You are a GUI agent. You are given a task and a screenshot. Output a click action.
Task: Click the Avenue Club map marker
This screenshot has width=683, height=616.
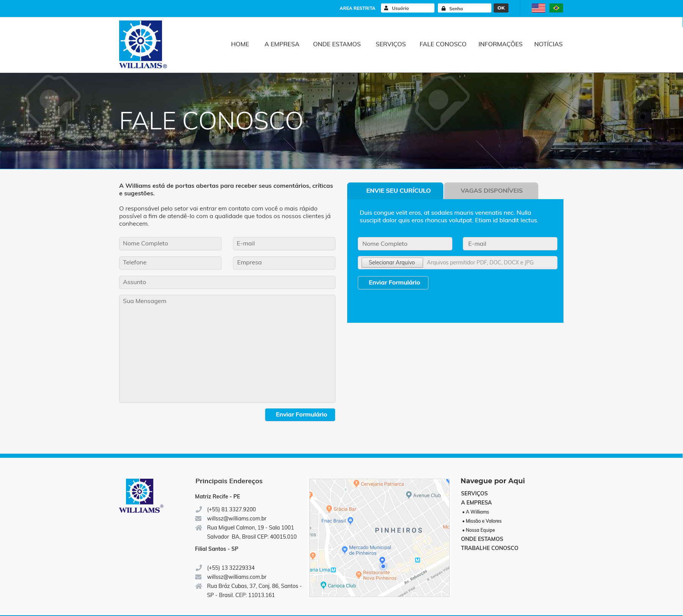click(409, 495)
